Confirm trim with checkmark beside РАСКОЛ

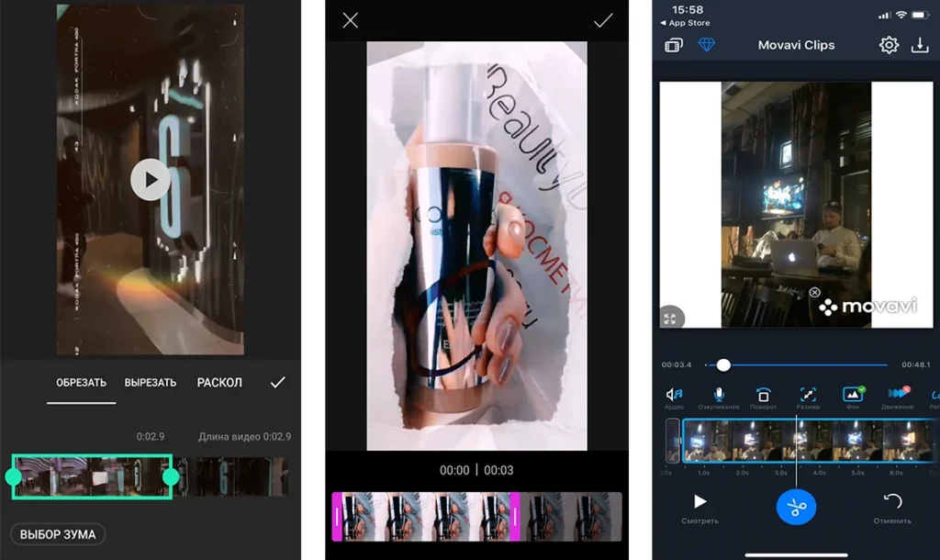(277, 383)
